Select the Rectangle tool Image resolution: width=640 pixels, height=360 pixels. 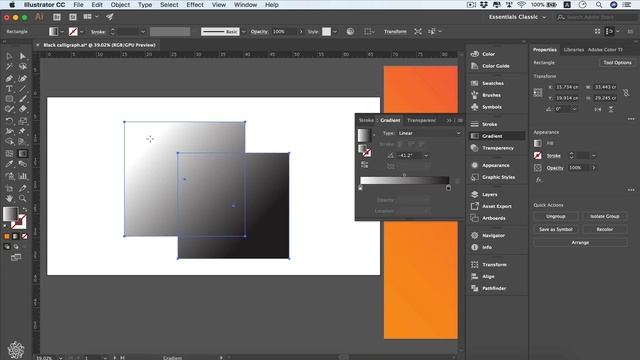(9, 99)
